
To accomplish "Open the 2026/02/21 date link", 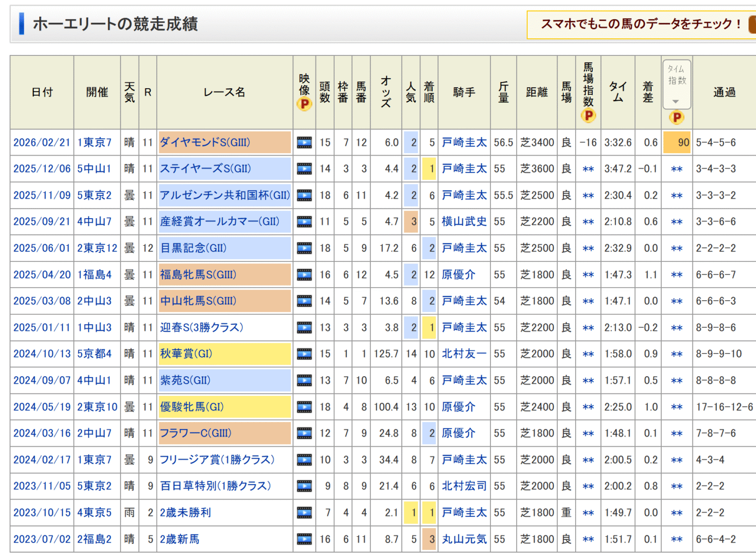I will [x=42, y=143].
